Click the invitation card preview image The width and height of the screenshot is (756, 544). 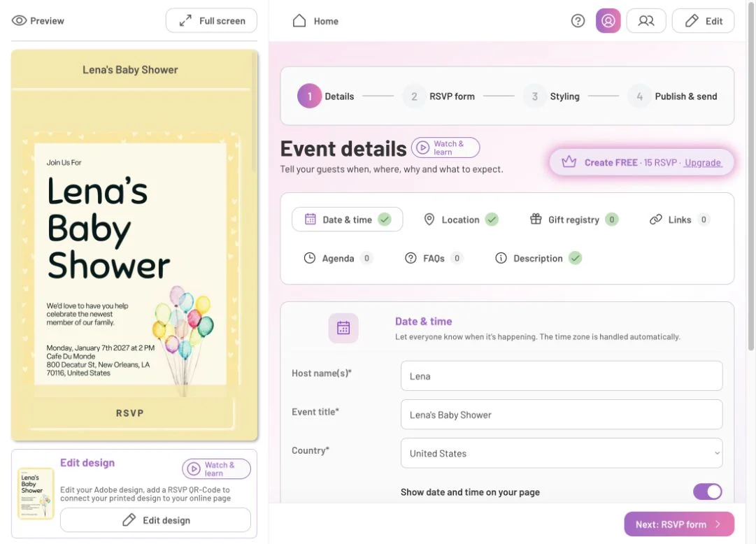pos(130,264)
